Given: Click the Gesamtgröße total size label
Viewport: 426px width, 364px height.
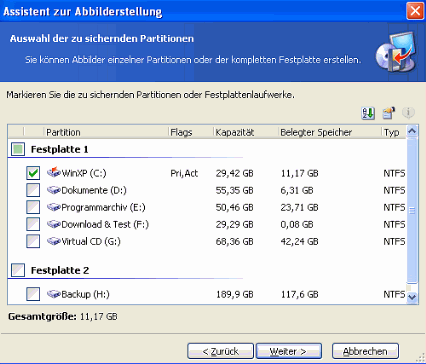Looking at the screenshot, I should click(x=42, y=317).
